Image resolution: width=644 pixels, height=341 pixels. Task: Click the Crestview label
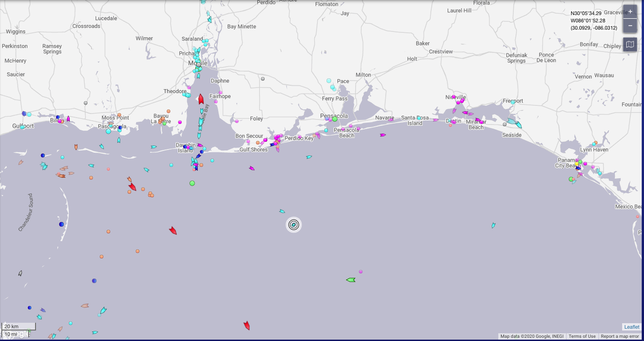(x=441, y=52)
